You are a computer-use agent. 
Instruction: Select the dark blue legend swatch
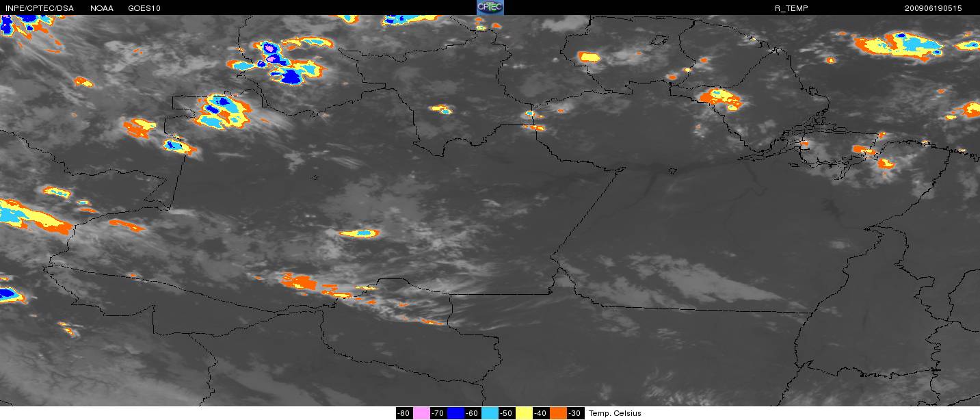[455, 413]
